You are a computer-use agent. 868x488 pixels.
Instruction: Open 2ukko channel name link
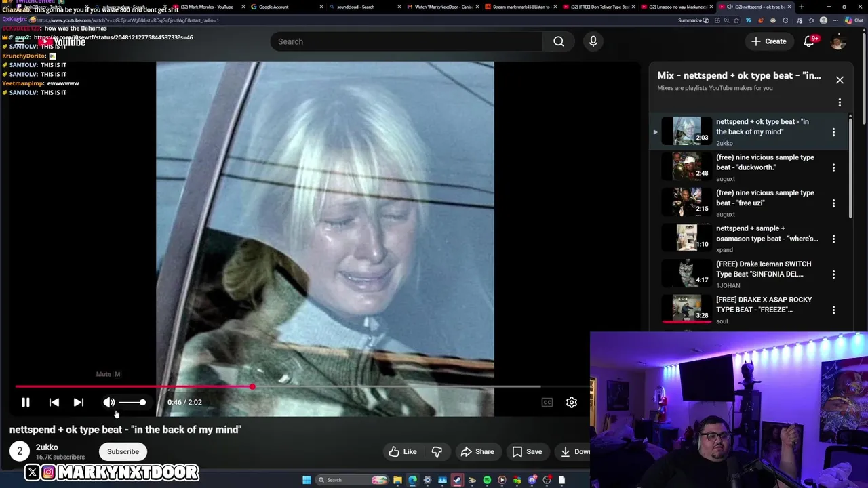point(47,447)
